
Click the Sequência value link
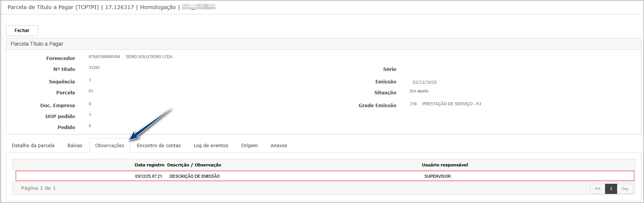[90, 80]
